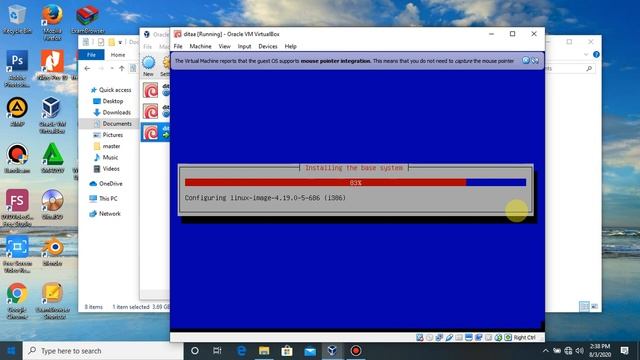
Task: Click the mouse integration icon in VM status bar
Action: [x=498, y=338]
